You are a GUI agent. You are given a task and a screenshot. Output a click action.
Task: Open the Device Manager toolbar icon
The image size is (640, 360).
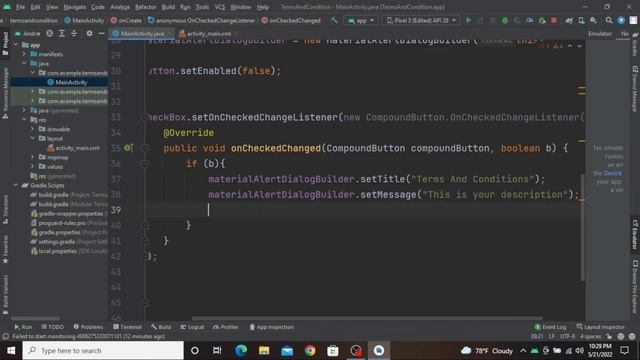coord(581,20)
